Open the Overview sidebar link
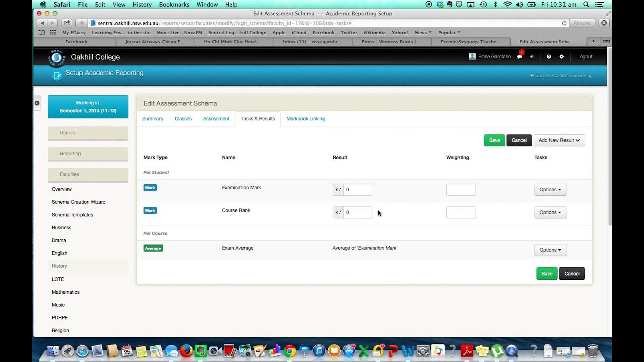This screenshot has height=362, width=644. point(62,189)
